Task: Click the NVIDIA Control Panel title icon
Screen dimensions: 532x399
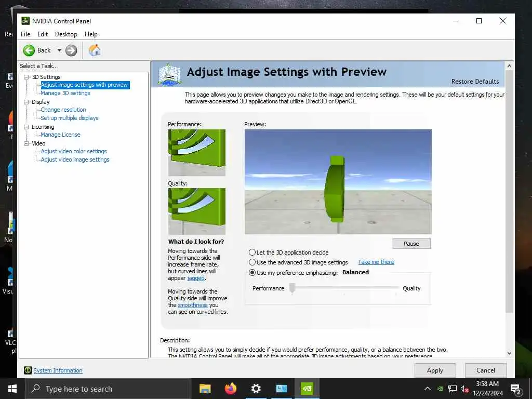Action: point(25,21)
